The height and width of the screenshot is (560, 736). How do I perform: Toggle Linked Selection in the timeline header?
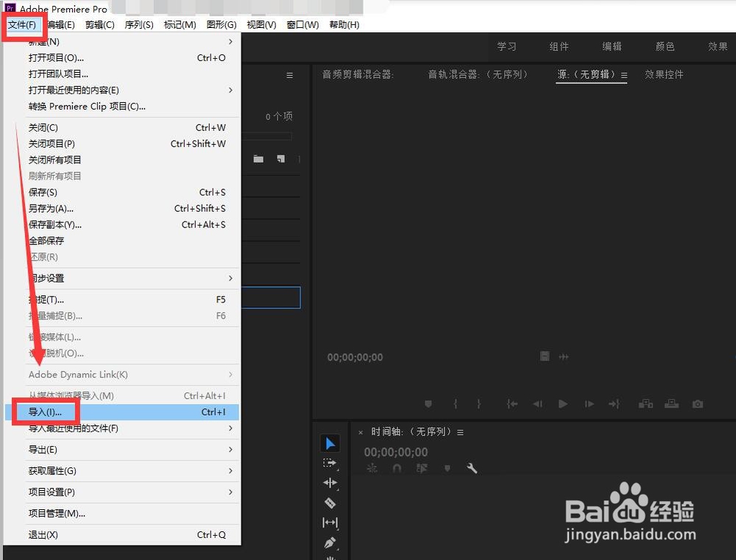(x=422, y=468)
